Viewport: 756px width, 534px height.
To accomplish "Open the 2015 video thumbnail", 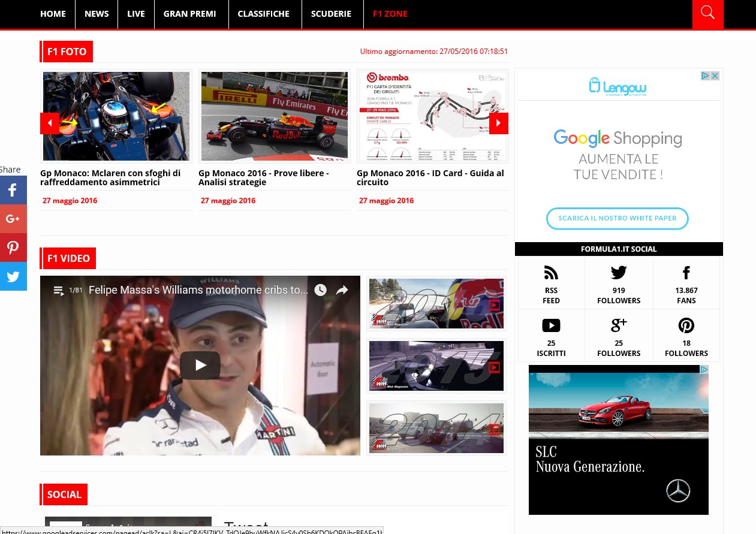I will (x=436, y=366).
